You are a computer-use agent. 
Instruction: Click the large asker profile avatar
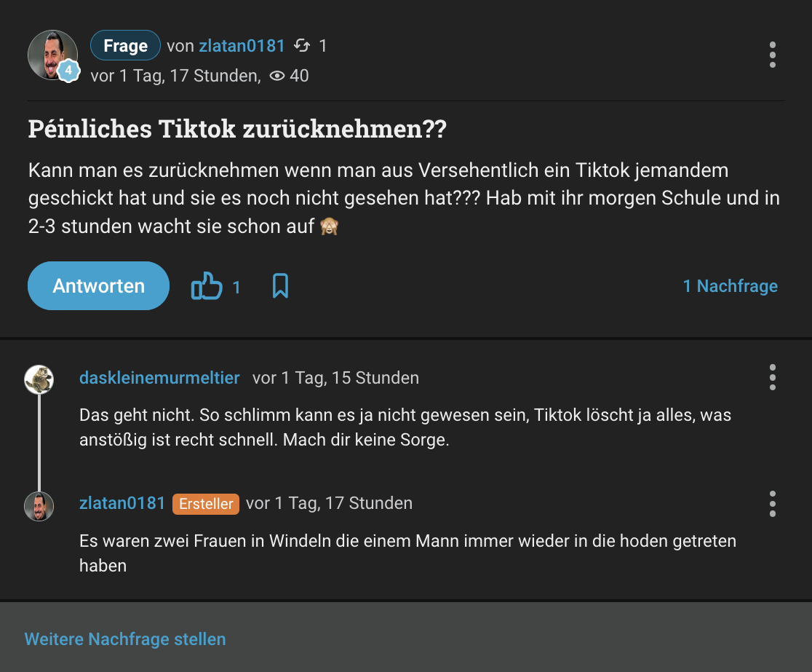coord(51,54)
